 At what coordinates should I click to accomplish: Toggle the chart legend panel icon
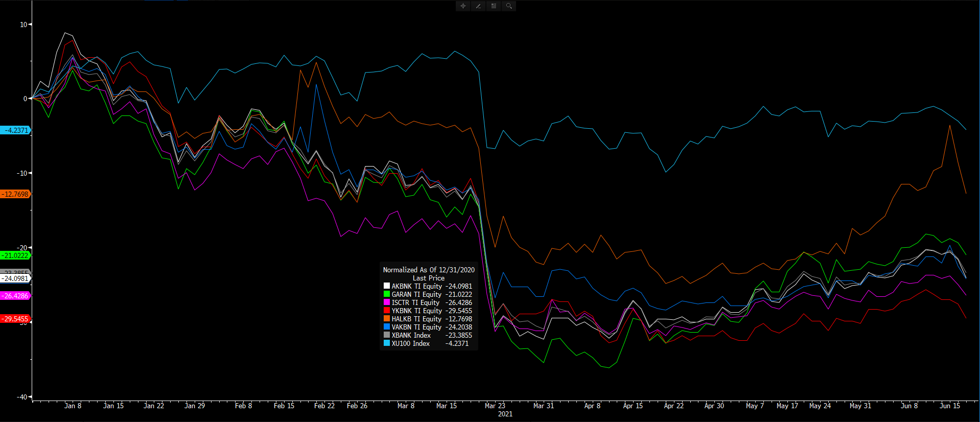pos(494,6)
